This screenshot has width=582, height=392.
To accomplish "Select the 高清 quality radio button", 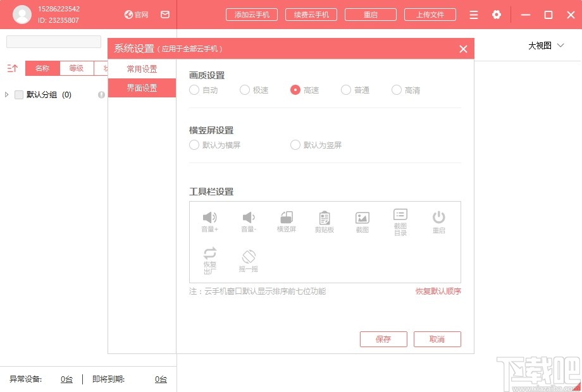I will [x=396, y=90].
